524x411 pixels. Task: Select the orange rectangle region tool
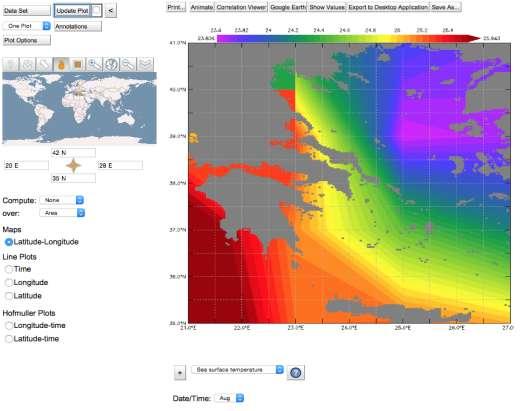78,64
